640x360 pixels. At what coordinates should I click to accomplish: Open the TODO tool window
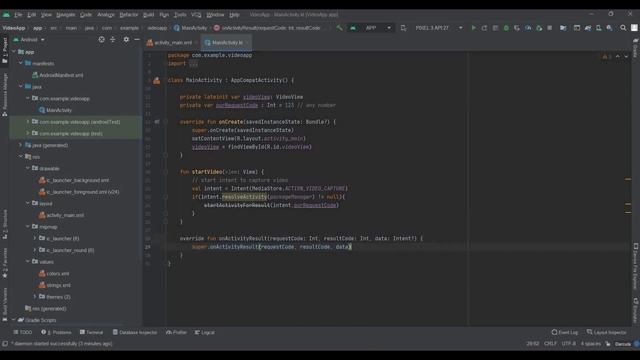click(22, 332)
